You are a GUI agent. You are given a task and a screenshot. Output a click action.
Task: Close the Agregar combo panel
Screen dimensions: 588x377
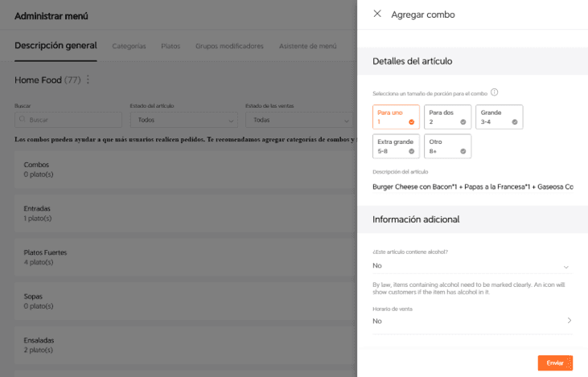(377, 14)
